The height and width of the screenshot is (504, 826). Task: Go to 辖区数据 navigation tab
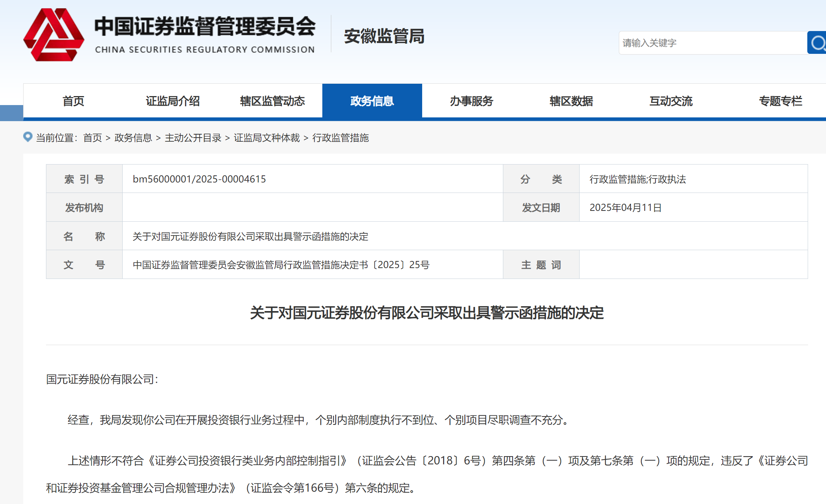(x=571, y=101)
